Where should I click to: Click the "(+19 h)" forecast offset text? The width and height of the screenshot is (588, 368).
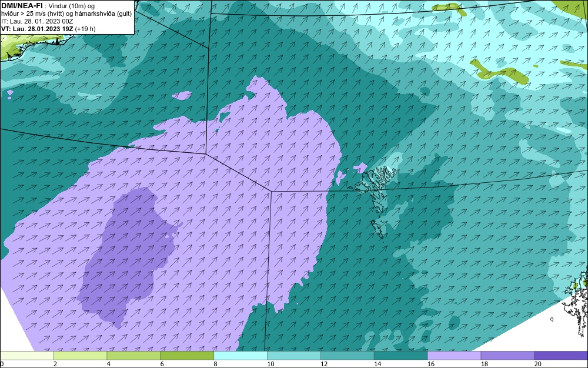(85, 29)
